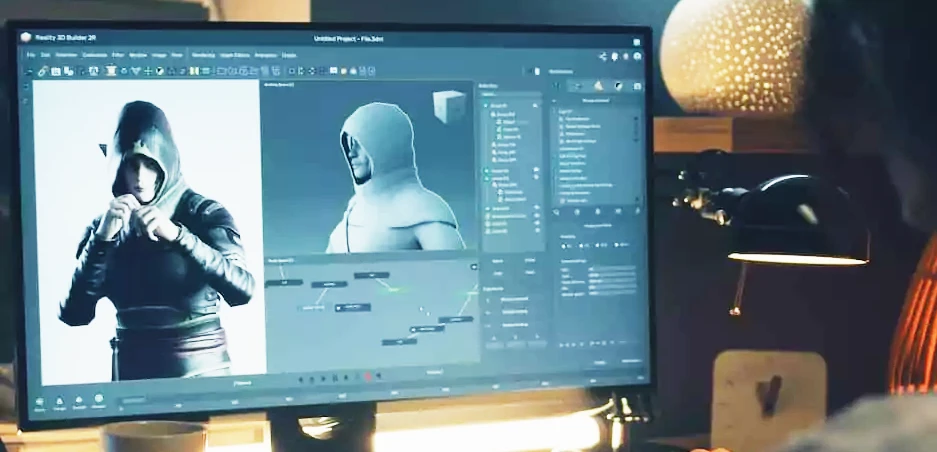This screenshot has width=937, height=452.
Task: Toggle the first checkbox in properties list
Action: (x=560, y=119)
